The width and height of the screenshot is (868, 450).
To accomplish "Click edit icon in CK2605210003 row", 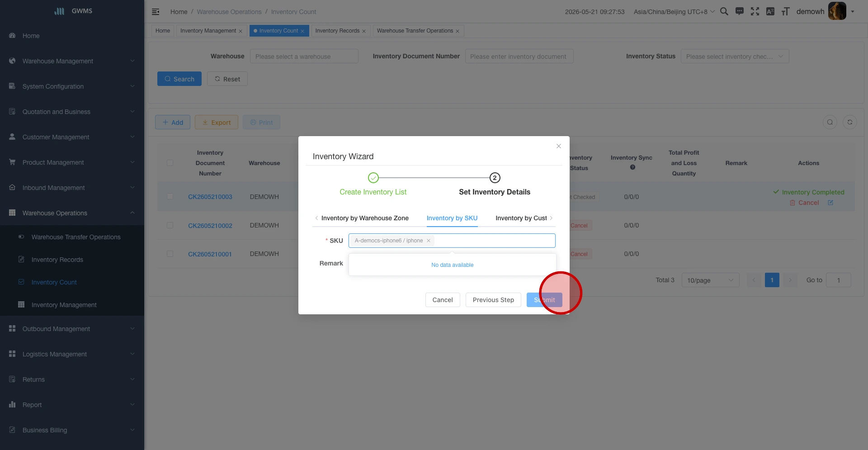I will coord(830,203).
